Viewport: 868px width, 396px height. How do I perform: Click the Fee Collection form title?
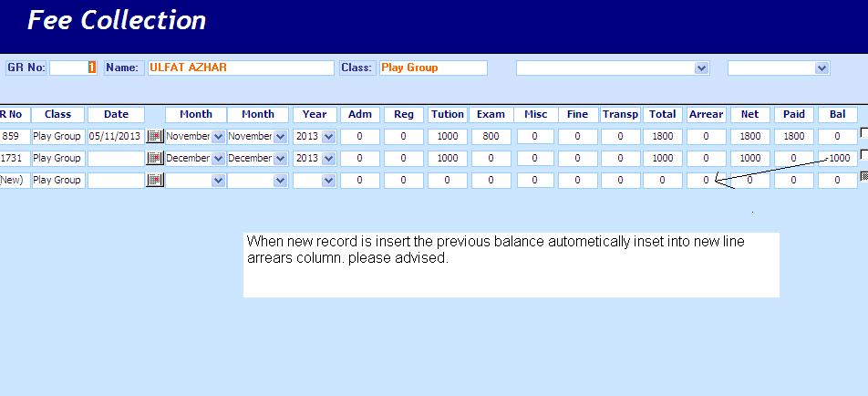tap(117, 20)
